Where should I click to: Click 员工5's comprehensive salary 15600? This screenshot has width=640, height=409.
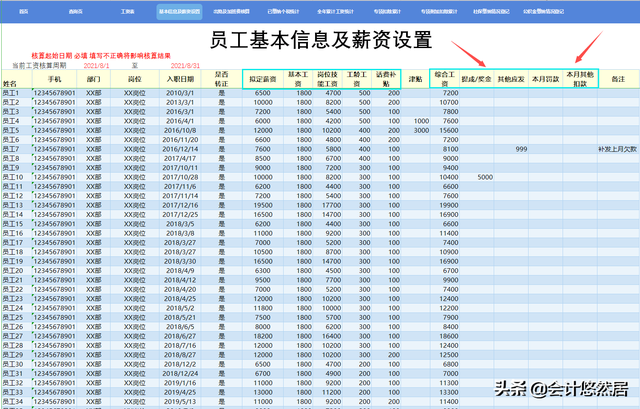pyautogui.click(x=445, y=130)
